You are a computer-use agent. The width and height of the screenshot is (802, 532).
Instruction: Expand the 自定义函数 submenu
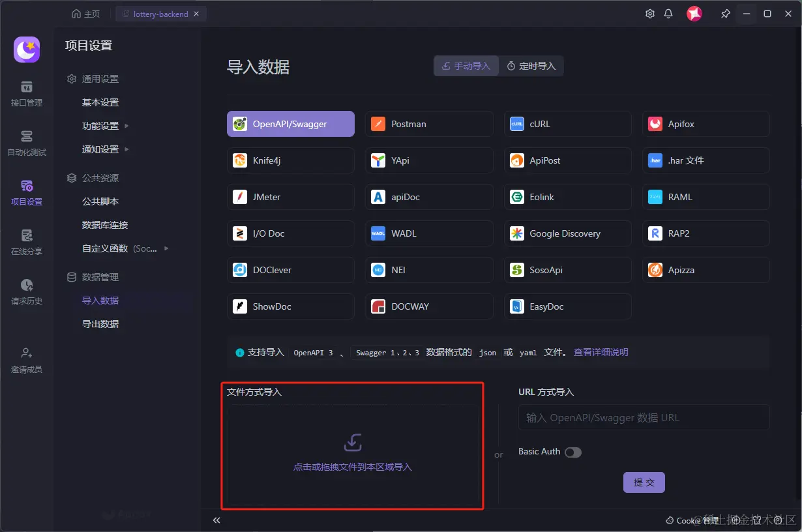166,248
